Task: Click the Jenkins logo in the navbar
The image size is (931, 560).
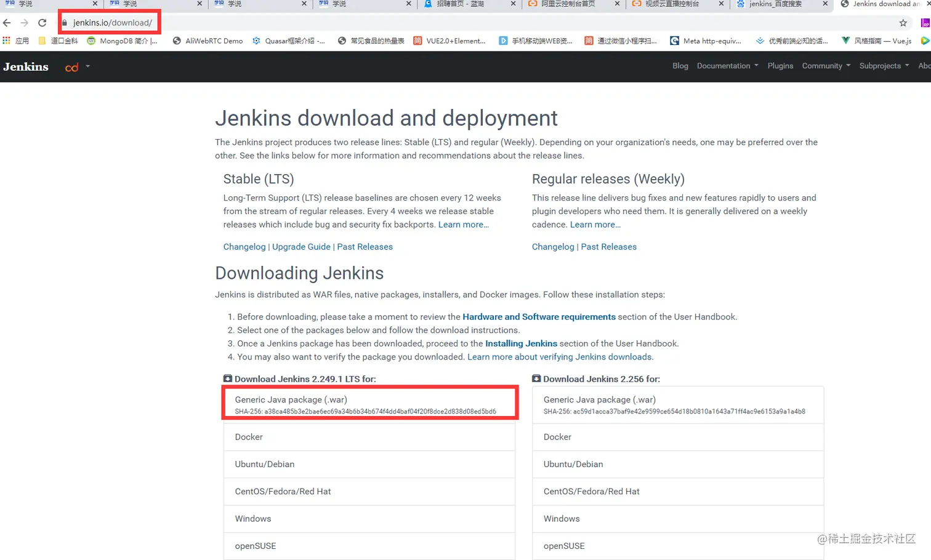Action: point(26,66)
